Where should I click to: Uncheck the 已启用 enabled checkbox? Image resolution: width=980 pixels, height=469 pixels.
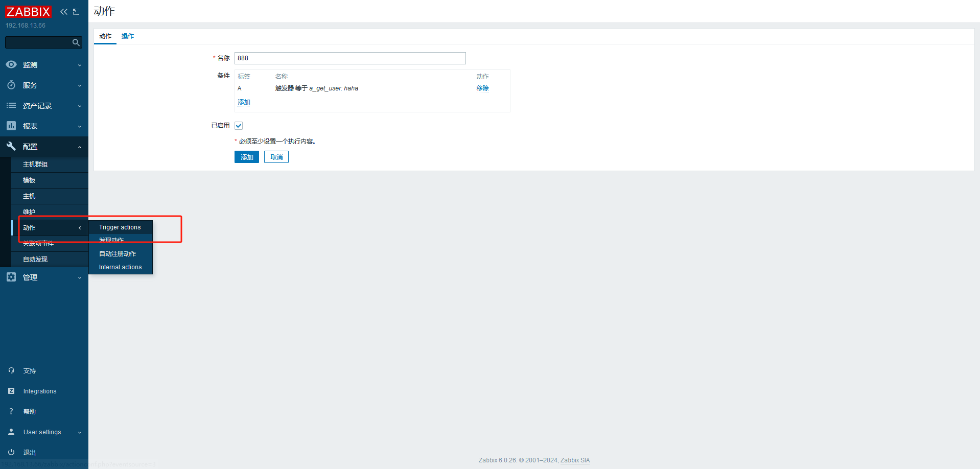[239, 126]
